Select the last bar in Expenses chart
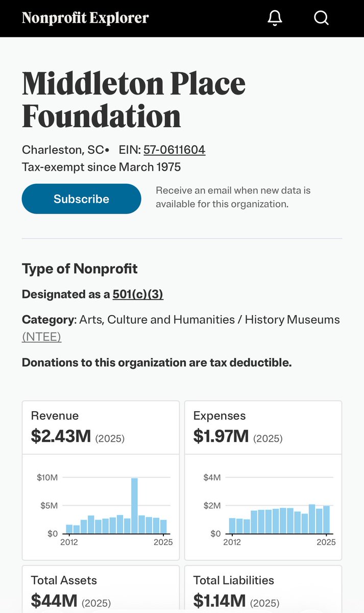The height and width of the screenshot is (613, 364). [x=326, y=520]
